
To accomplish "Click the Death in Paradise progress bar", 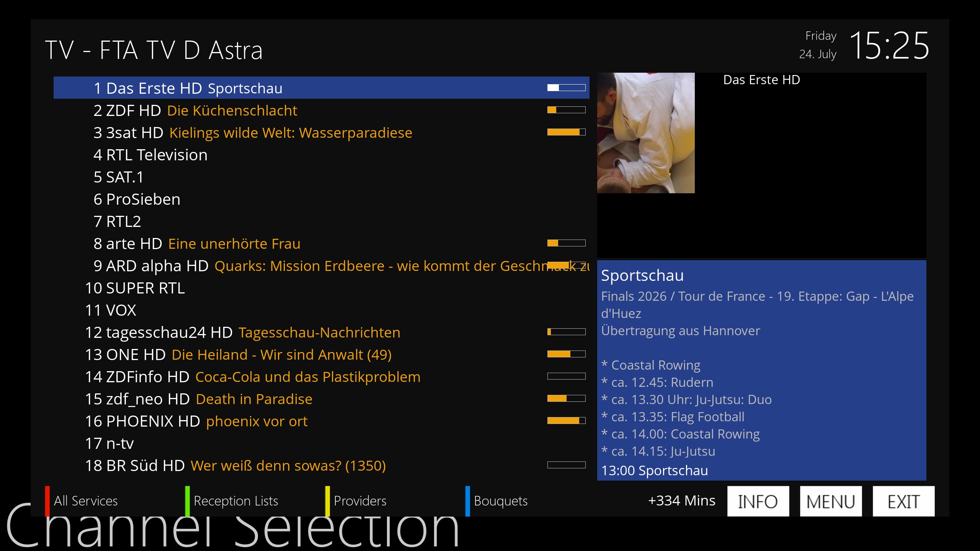I will click(567, 398).
